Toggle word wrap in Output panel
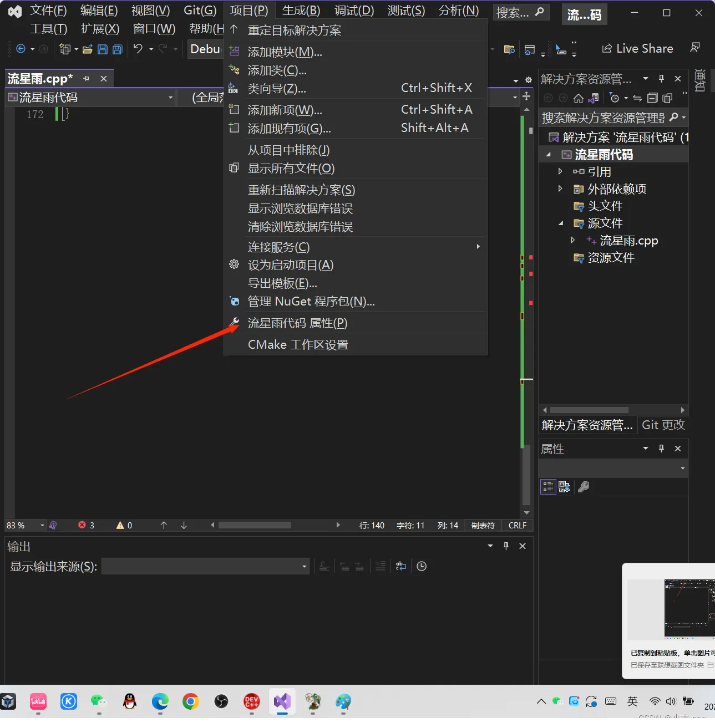 401,566
